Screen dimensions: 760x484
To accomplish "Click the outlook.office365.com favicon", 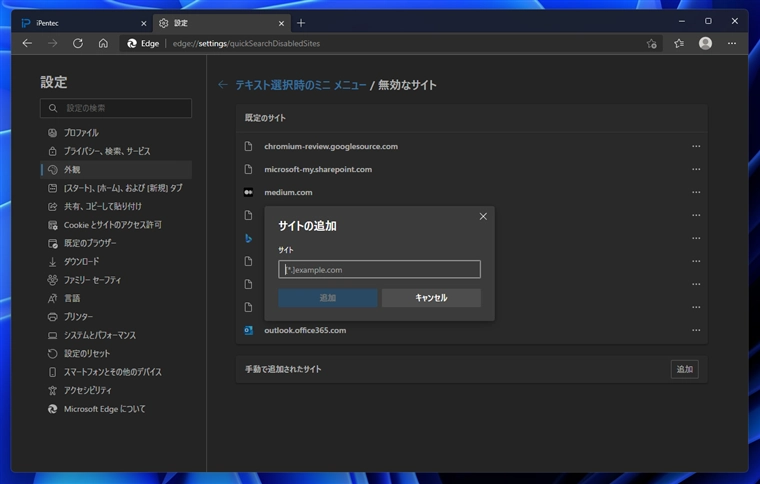I will pos(248,330).
